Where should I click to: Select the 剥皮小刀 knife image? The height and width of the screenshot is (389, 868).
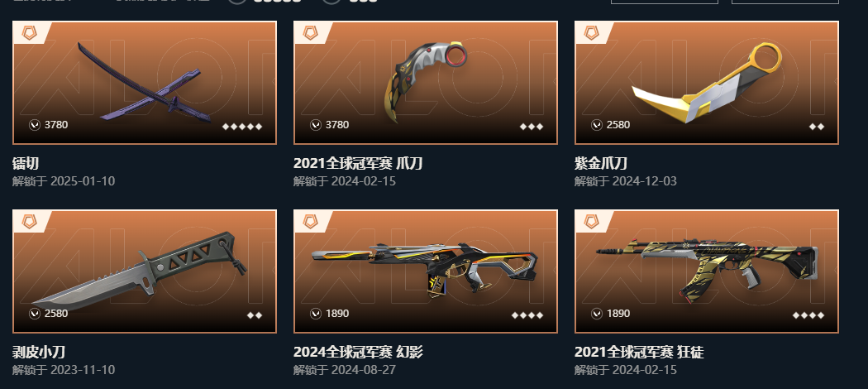[x=140, y=271]
